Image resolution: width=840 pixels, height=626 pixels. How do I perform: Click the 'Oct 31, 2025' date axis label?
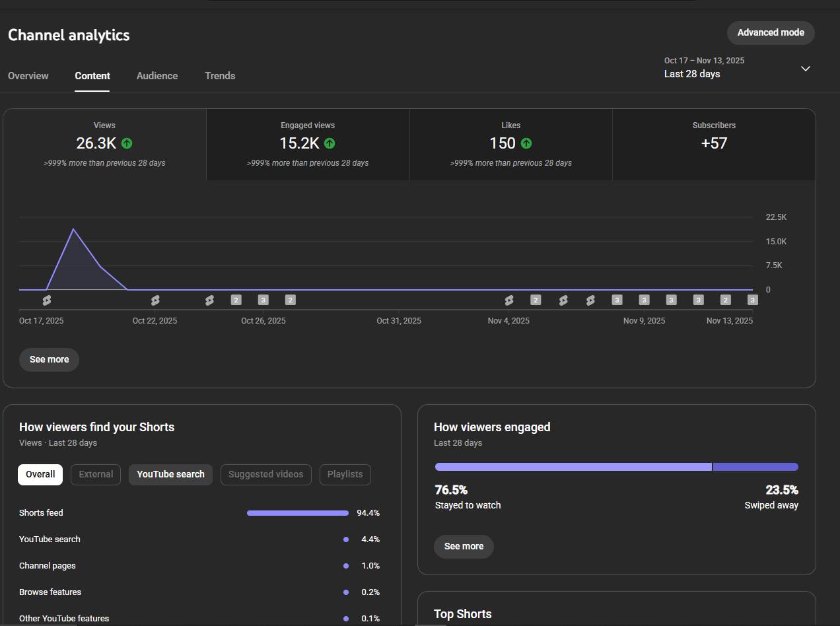(399, 321)
